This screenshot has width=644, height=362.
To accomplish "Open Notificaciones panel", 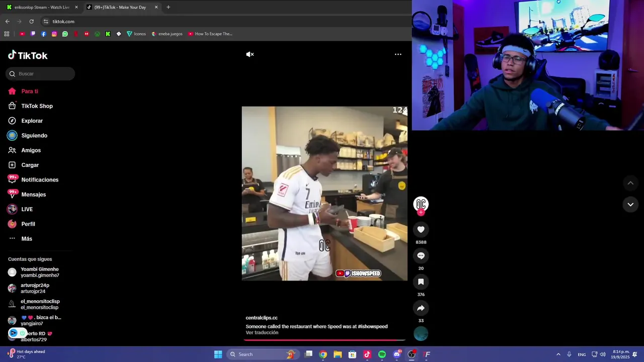I will [40, 179].
